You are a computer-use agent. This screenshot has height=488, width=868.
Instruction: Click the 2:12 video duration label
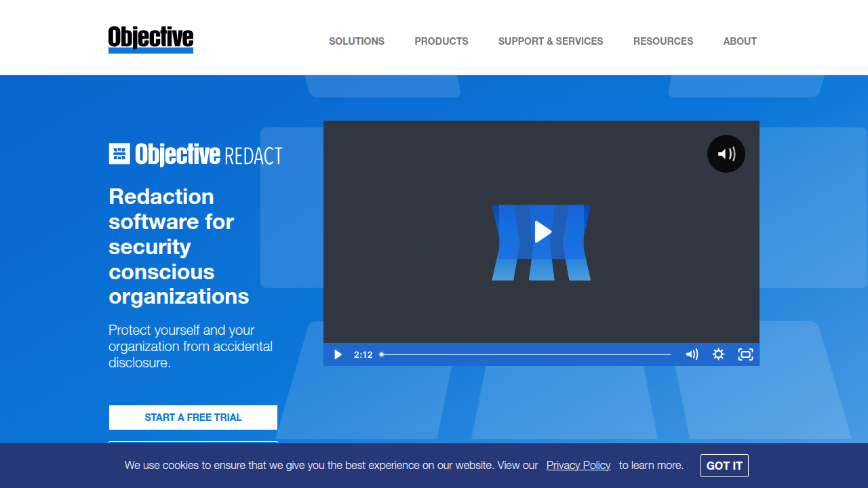(363, 354)
